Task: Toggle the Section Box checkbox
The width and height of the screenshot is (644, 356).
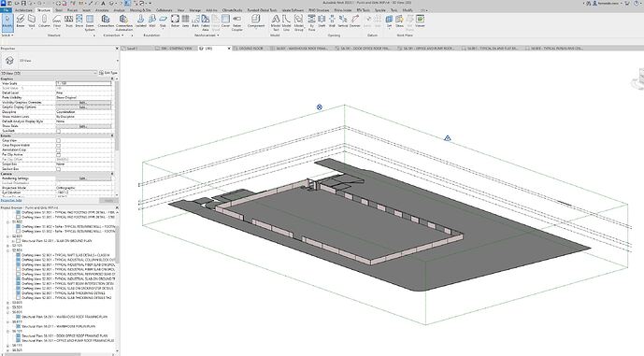Action: (x=58, y=169)
